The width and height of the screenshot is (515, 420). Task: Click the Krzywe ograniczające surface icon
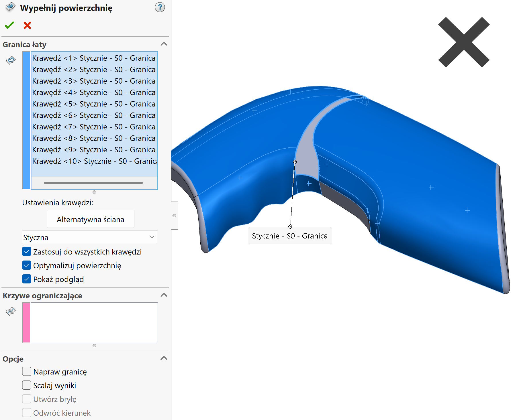(x=11, y=311)
